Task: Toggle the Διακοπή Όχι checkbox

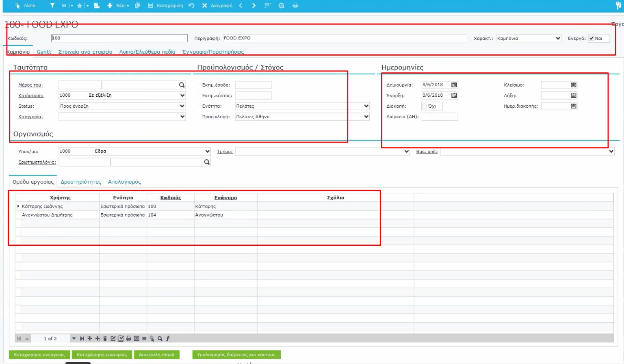Action: coord(425,106)
